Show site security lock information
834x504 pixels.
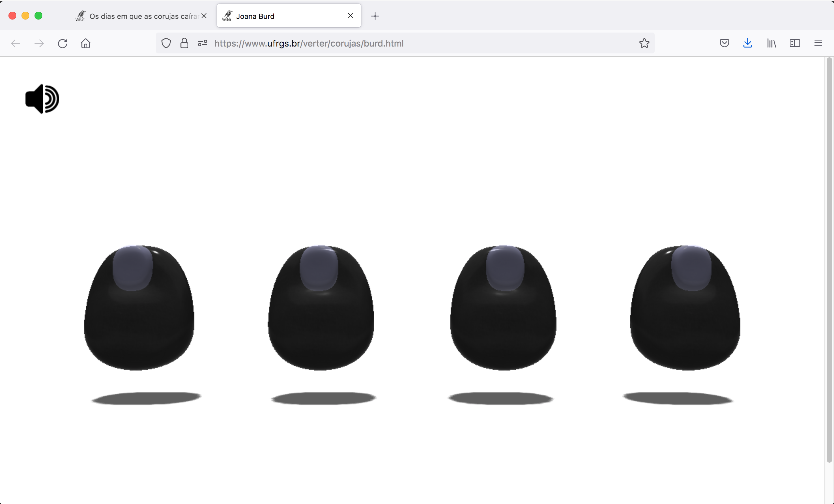point(184,43)
